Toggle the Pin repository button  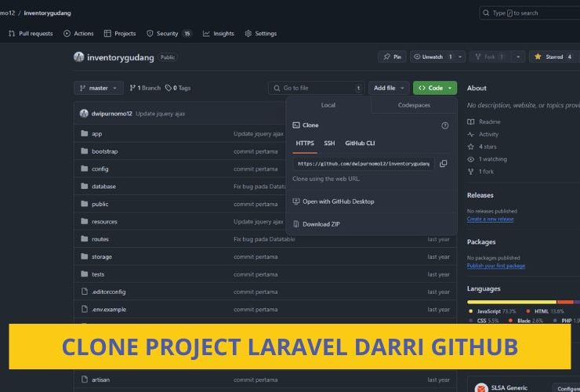click(392, 56)
